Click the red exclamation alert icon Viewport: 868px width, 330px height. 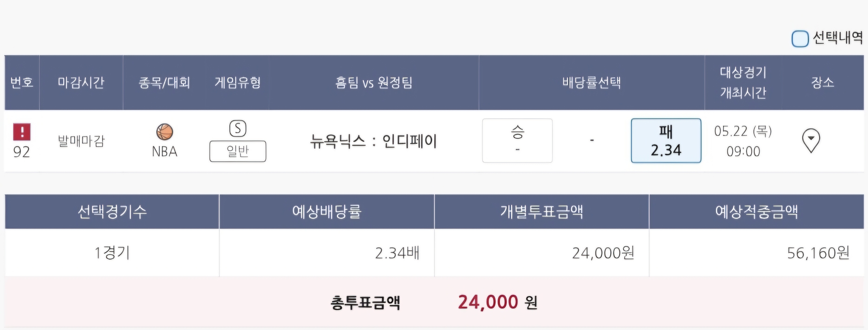[22, 132]
